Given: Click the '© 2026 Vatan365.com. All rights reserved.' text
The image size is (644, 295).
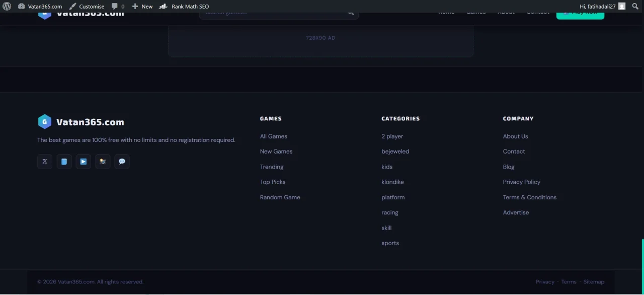Looking at the screenshot, I should 91,282.
